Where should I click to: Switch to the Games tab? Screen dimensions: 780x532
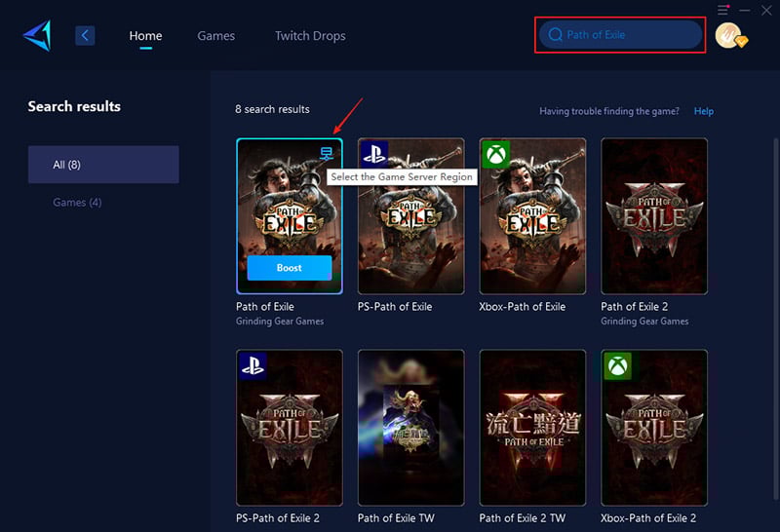[x=215, y=36]
